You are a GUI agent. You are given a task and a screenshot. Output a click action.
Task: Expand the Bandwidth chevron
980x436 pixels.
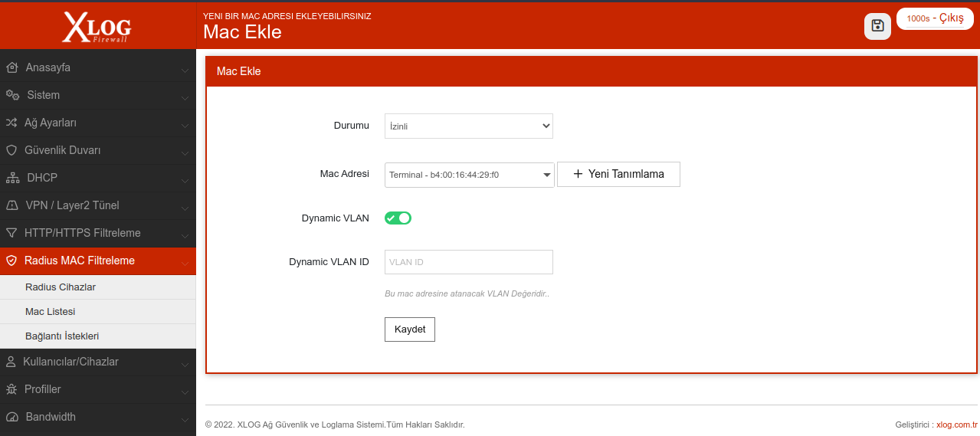185,419
